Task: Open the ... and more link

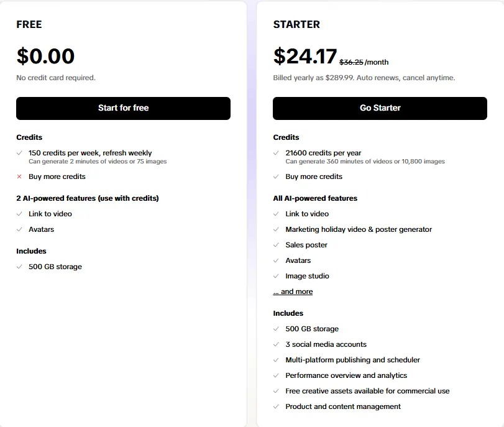Action: point(293,291)
